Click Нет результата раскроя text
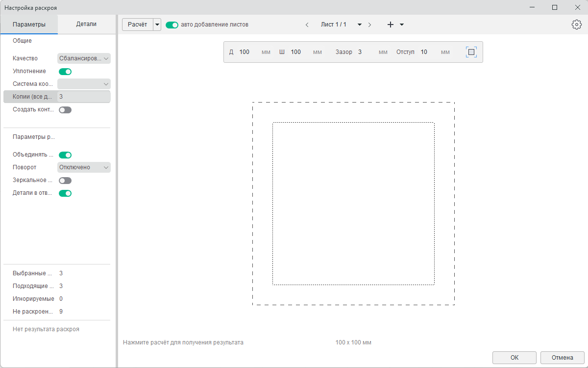This screenshot has width=588, height=368. pos(46,329)
